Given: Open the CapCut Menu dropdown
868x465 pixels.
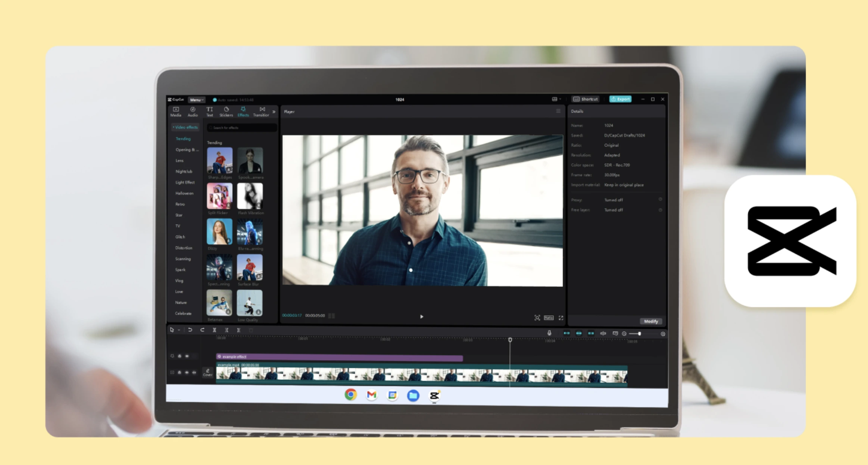Looking at the screenshot, I should (196, 100).
